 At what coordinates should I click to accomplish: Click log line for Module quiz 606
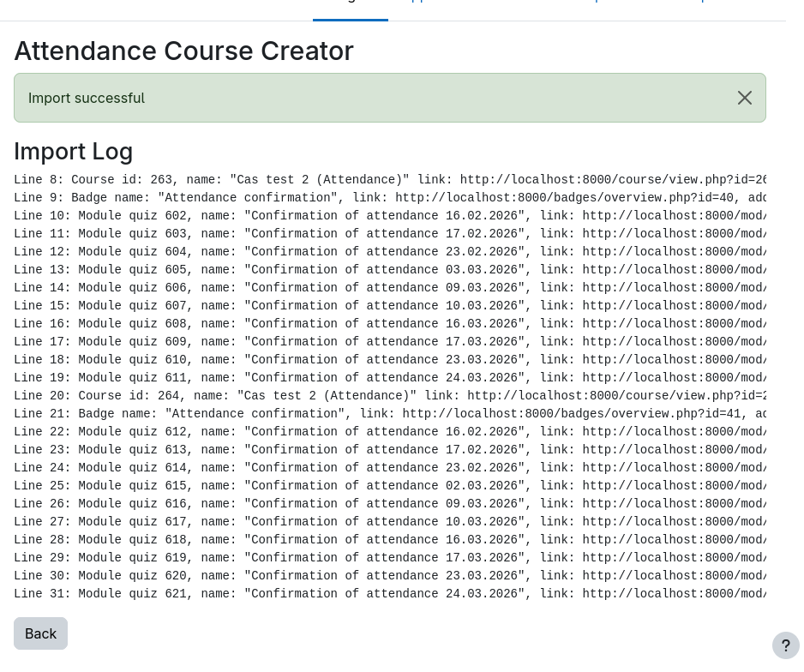pyautogui.click(x=390, y=287)
